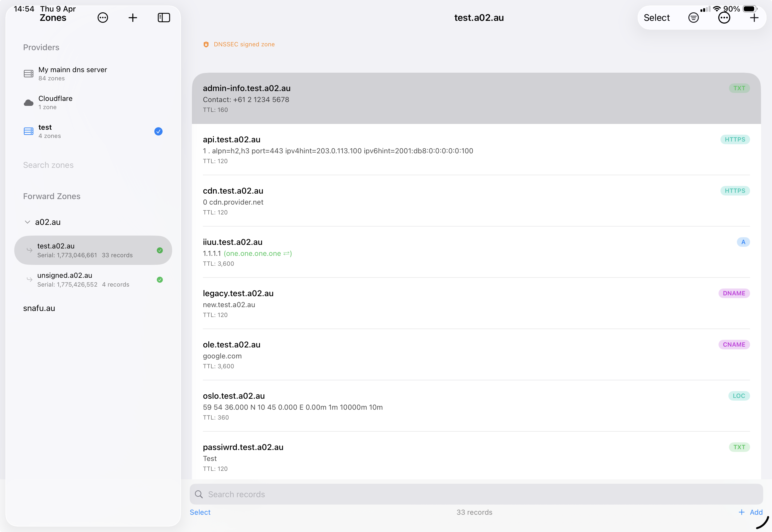Open the oslo.test.a02.au LOC record
Screen dimensions: 772x532
(x=476, y=406)
